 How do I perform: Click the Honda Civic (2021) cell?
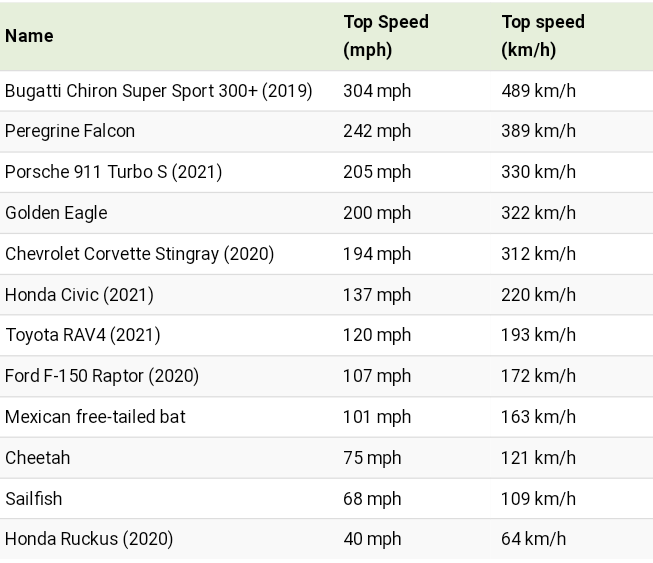tap(79, 294)
